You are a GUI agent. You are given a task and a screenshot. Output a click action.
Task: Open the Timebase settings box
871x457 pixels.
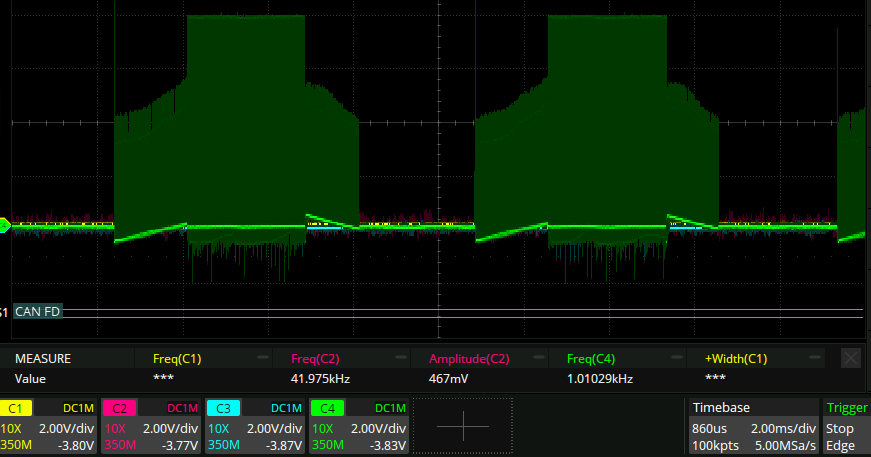click(752, 425)
